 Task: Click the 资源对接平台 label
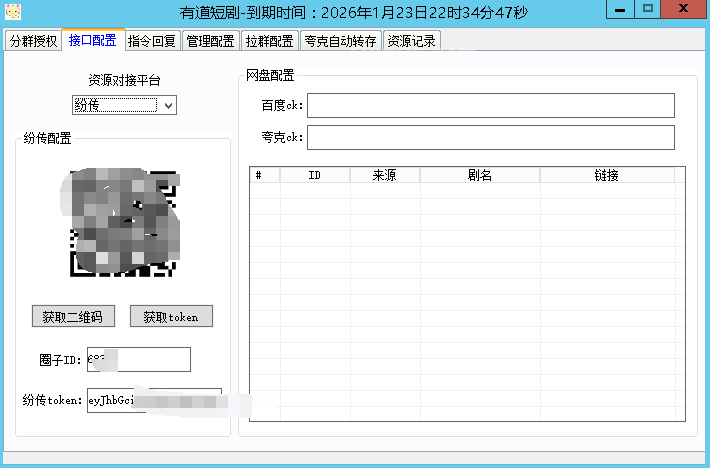click(125, 81)
